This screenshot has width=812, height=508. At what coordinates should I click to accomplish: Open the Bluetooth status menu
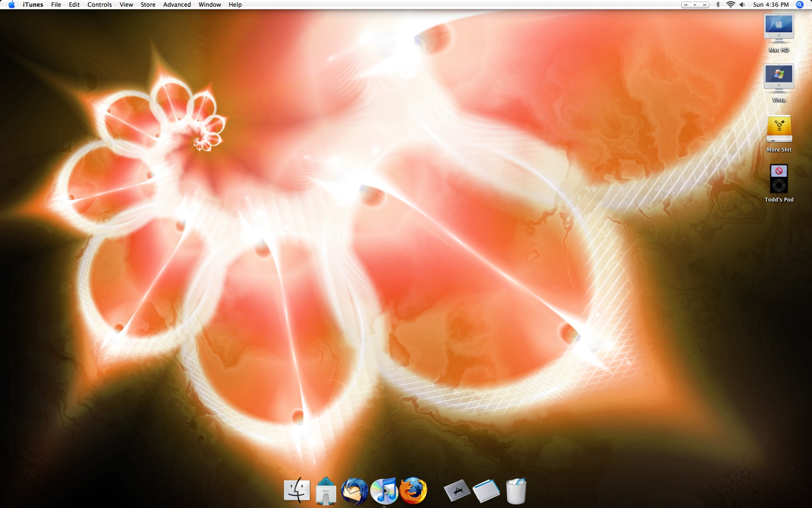coord(718,5)
